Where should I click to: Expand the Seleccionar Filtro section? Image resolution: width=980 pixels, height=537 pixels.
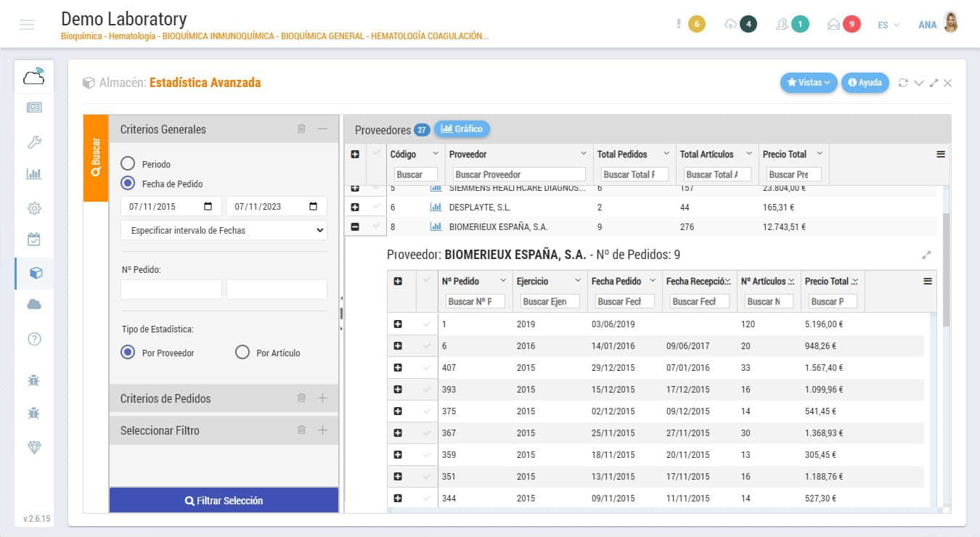[x=323, y=430]
